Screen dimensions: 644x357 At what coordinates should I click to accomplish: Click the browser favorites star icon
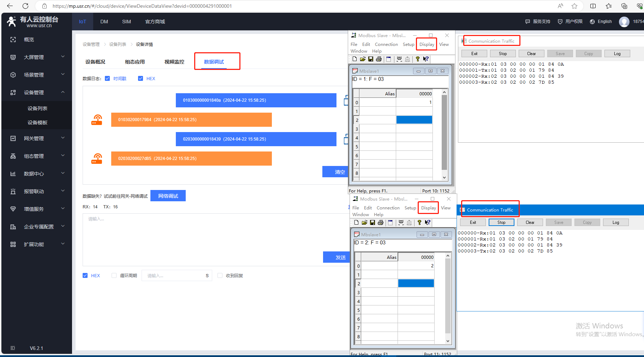pyautogui.click(x=574, y=6)
